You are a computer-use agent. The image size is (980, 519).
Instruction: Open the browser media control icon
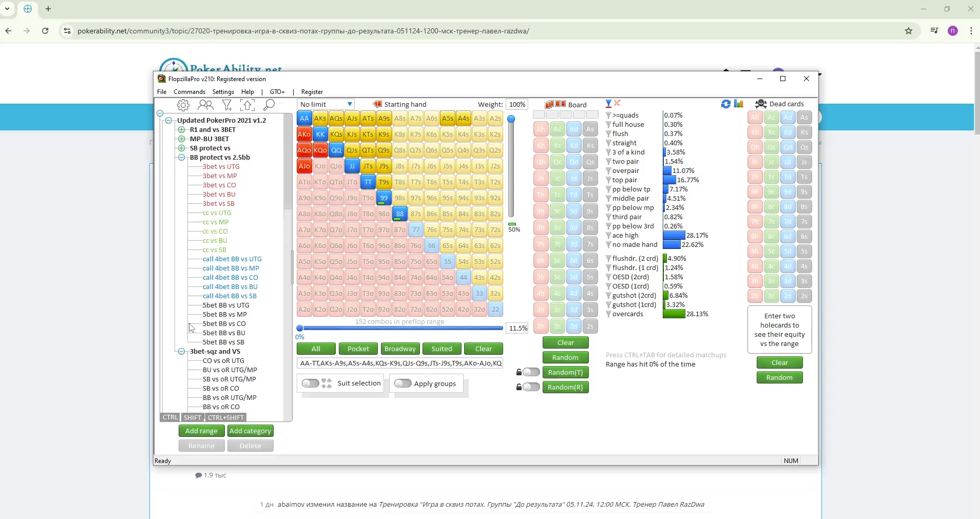(934, 31)
